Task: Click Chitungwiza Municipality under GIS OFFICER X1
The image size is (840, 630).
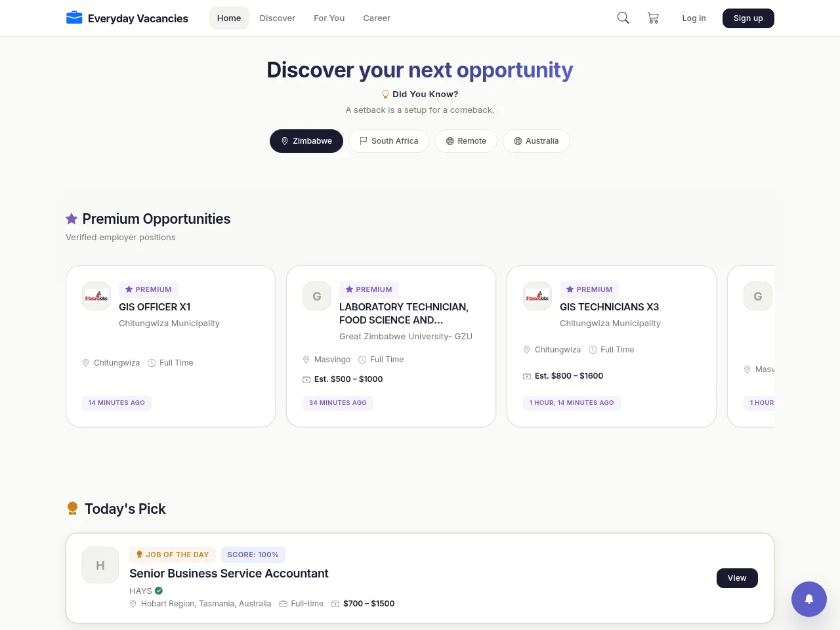Action: [x=169, y=324]
